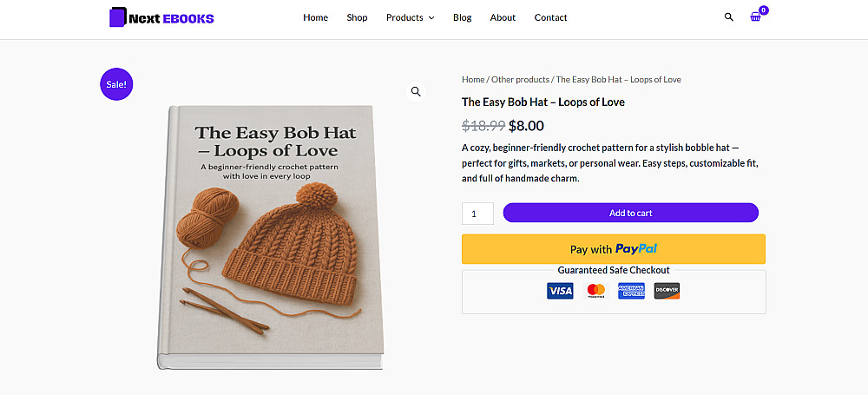Click the Visa card icon
Screen dimensions: 868x395
[560, 291]
